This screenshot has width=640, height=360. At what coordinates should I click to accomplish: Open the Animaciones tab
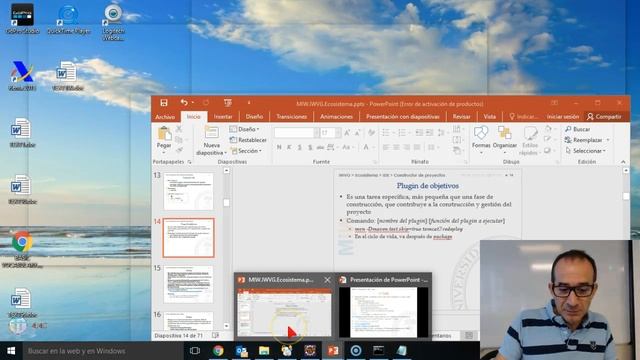point(336,117)
